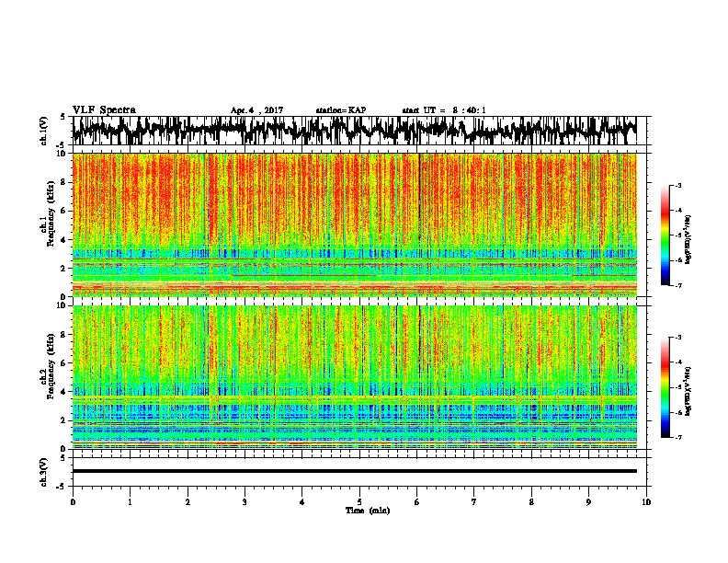
Task: Click time axis tick label "9"
Action: click(x=588, y=502)
